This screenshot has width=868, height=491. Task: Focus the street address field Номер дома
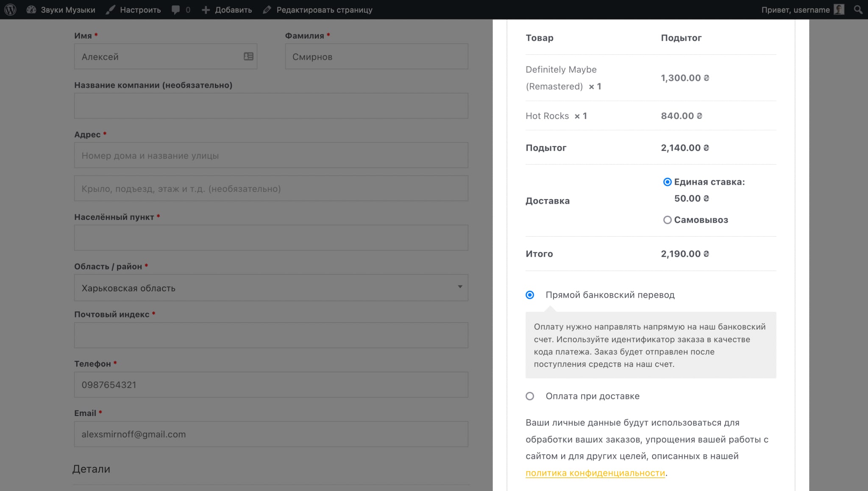click(271, 155)
